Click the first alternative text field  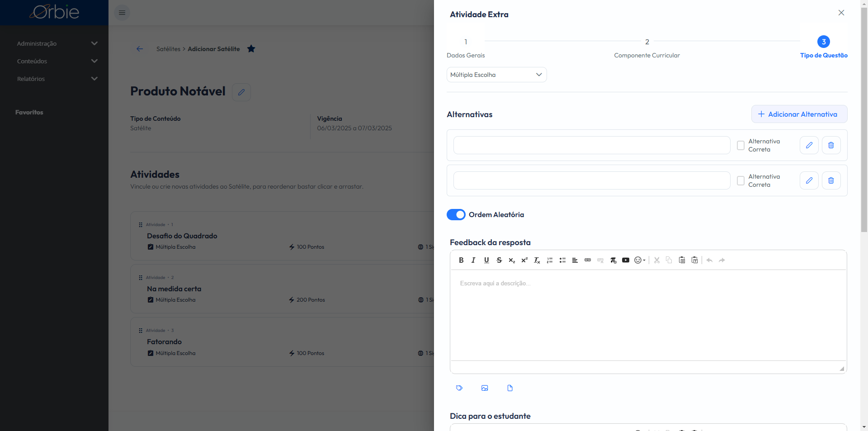point(592,145)
